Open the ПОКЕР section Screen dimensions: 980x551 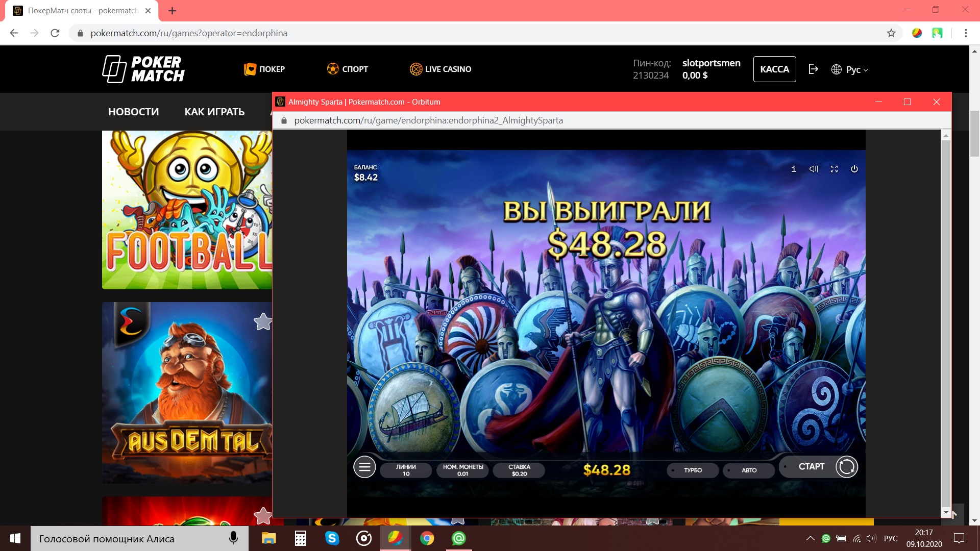pos(264,69)
